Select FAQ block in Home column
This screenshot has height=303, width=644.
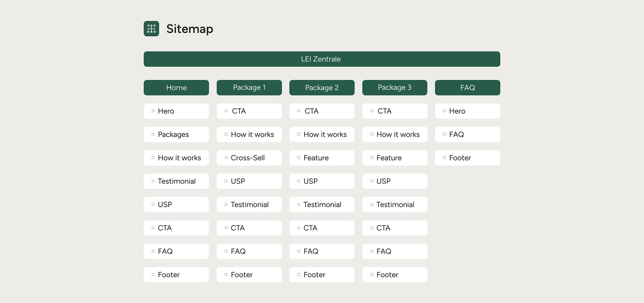[x=176, y=251]
